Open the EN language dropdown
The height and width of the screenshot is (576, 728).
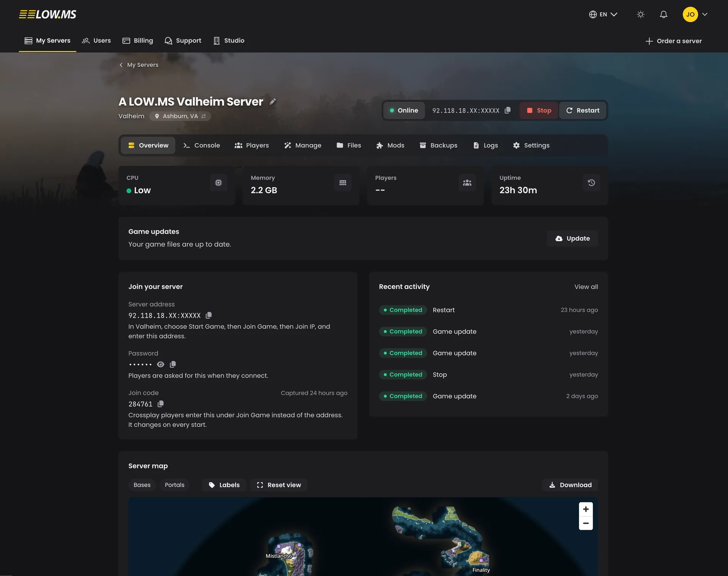point(603,14)
